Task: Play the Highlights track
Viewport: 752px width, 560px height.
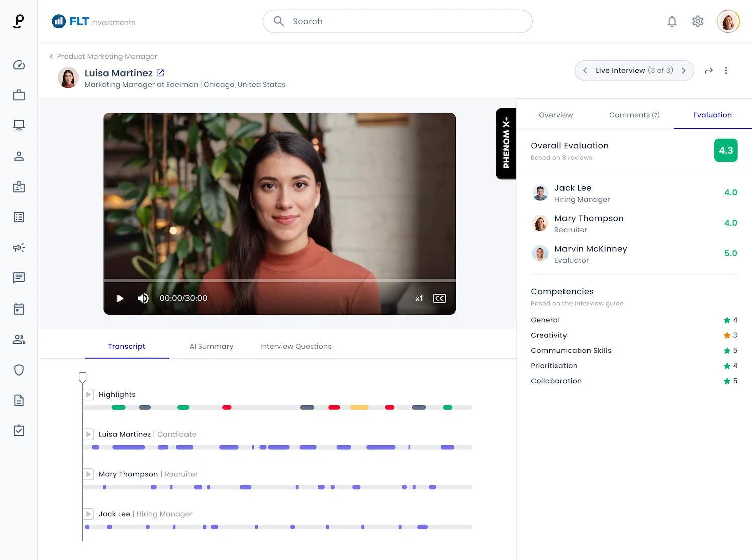Action: 89,394
